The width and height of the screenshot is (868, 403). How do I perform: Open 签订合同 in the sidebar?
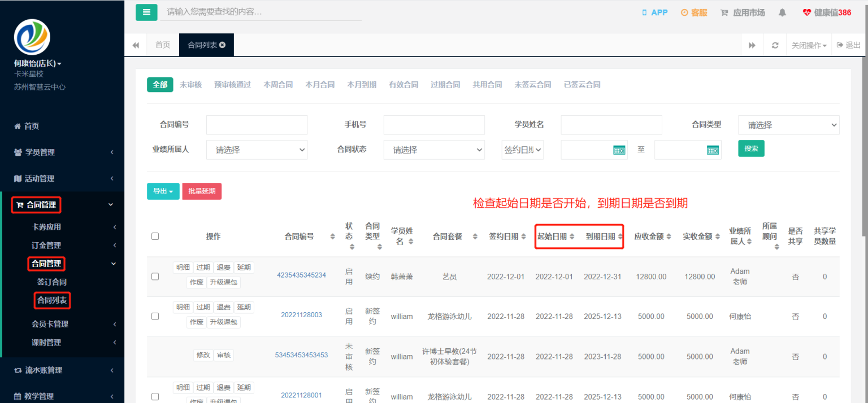(x=52, y=282)
